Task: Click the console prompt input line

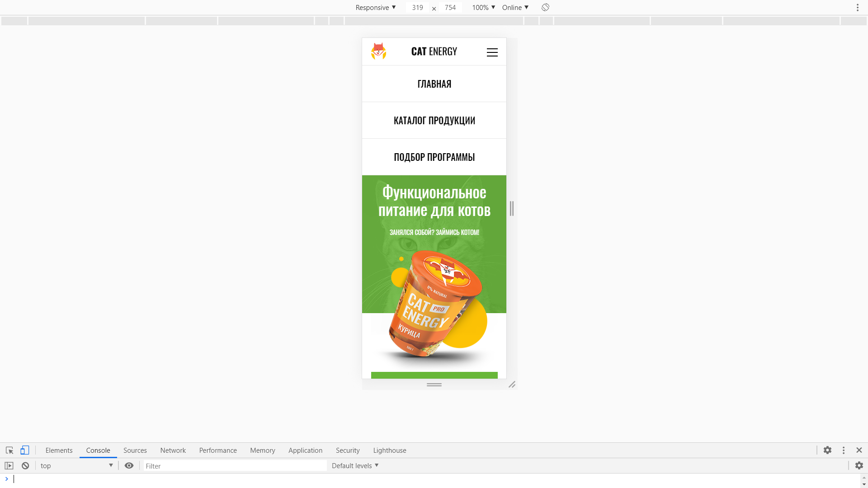Action: click(434, 479)
